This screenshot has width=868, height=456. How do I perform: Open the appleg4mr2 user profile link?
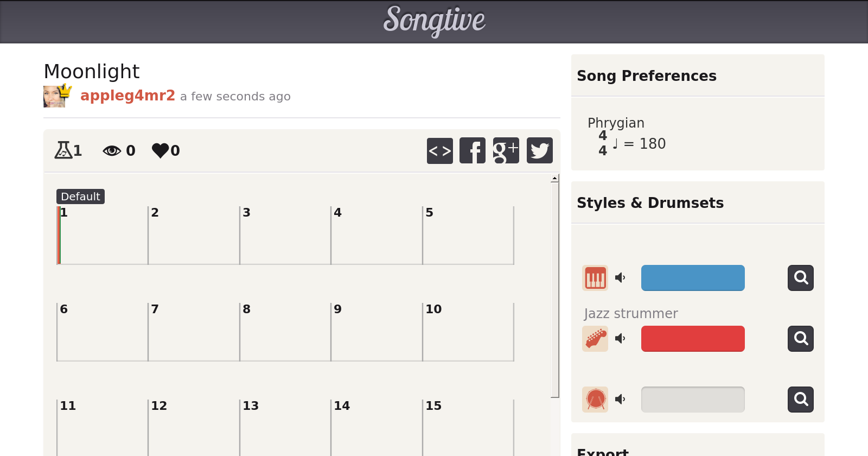point(127,96)
